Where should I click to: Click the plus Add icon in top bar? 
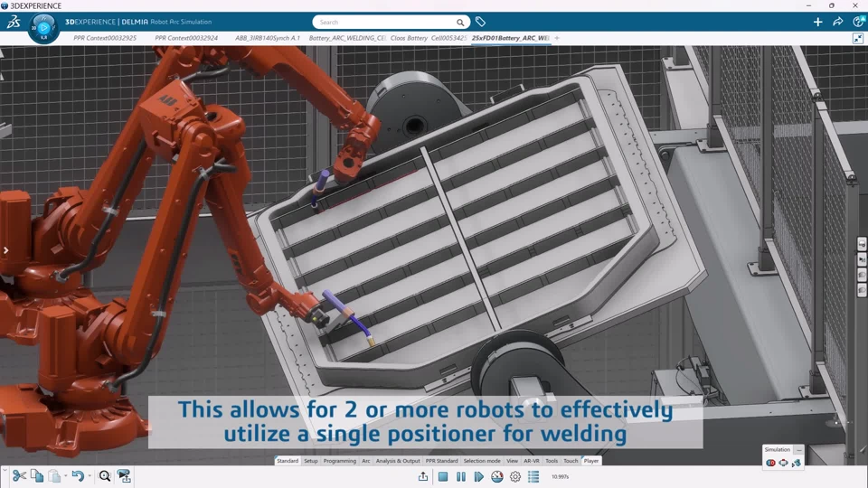coord(817,22)
